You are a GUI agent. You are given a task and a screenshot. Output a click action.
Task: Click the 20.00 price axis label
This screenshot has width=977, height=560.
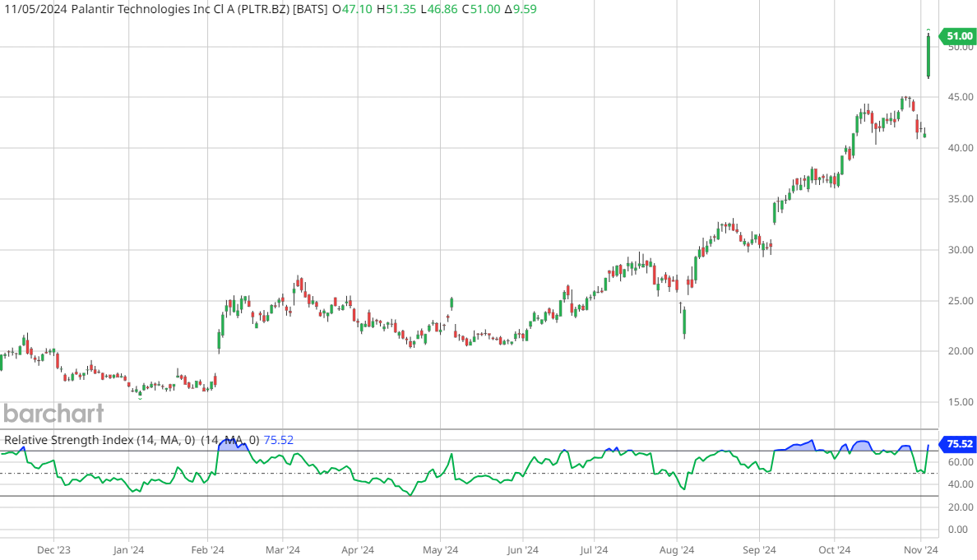(961, 351)
